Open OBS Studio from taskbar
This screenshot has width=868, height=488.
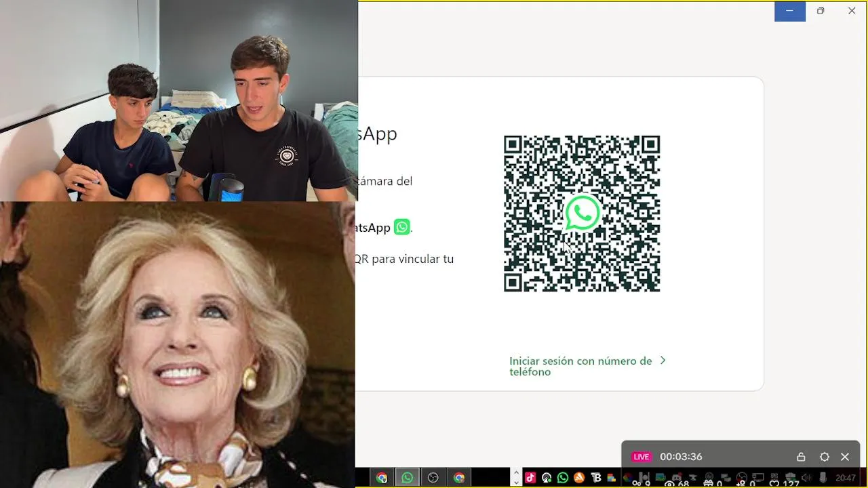click(433, 478)
